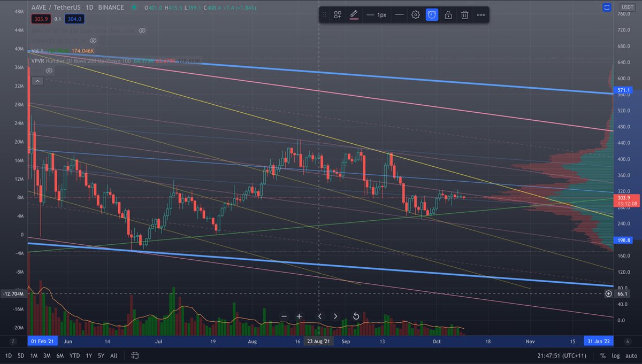Viewport: 642px width, 364px height.
Task: Select the 6M time range
Action: pos(60,355)
